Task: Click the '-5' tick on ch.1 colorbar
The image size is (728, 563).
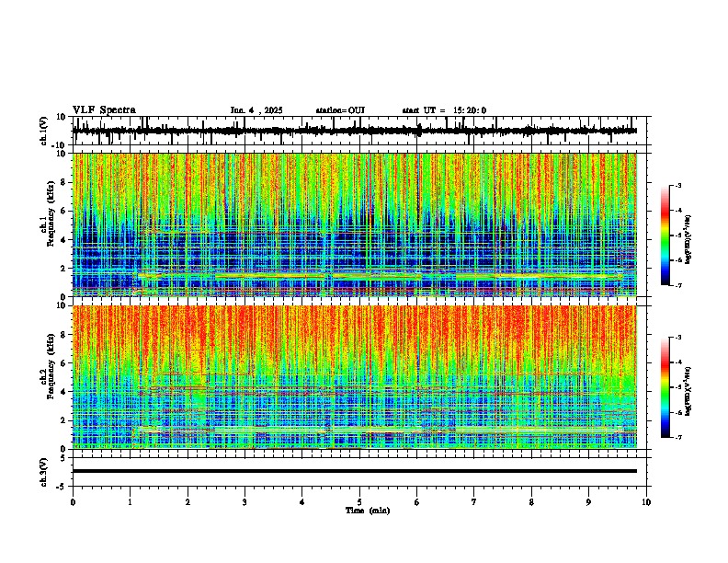Action: click(x=677, y=236)
